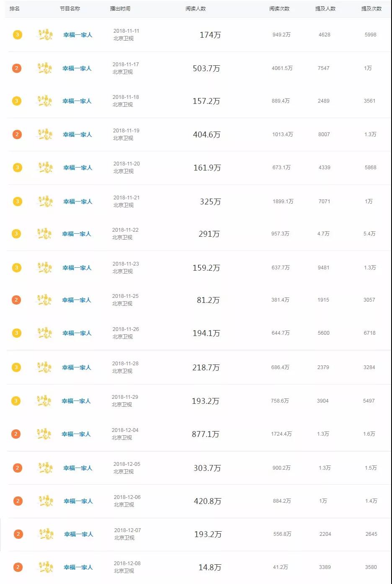Click the 阅读次数 column header
Screen dimensions: 392x584
coord(279,8)
